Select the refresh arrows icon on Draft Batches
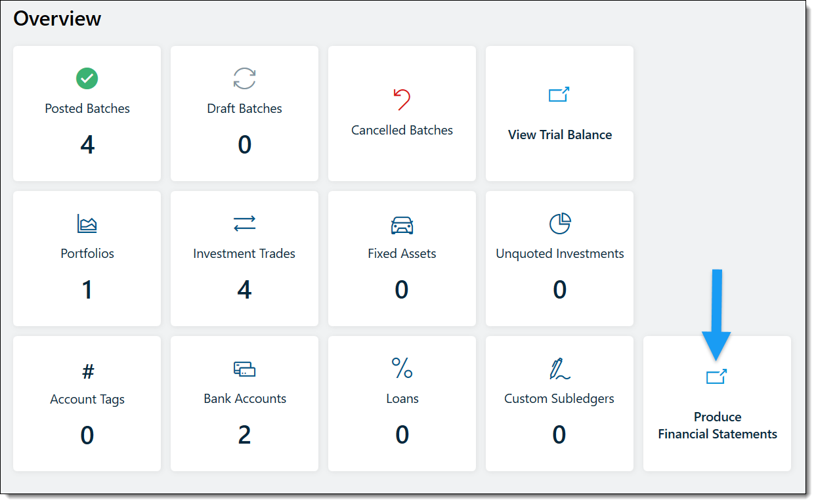 [244, 79]
